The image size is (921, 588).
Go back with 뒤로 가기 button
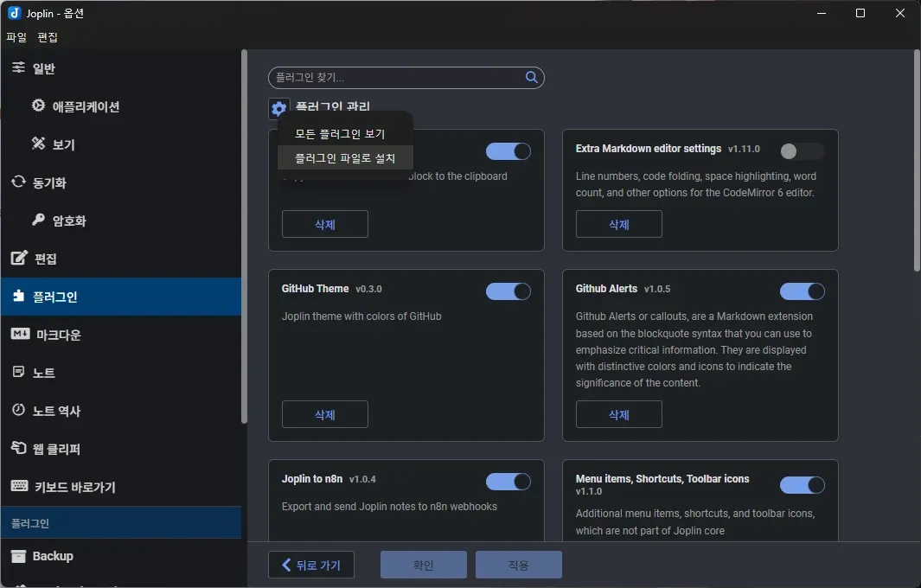311,566
